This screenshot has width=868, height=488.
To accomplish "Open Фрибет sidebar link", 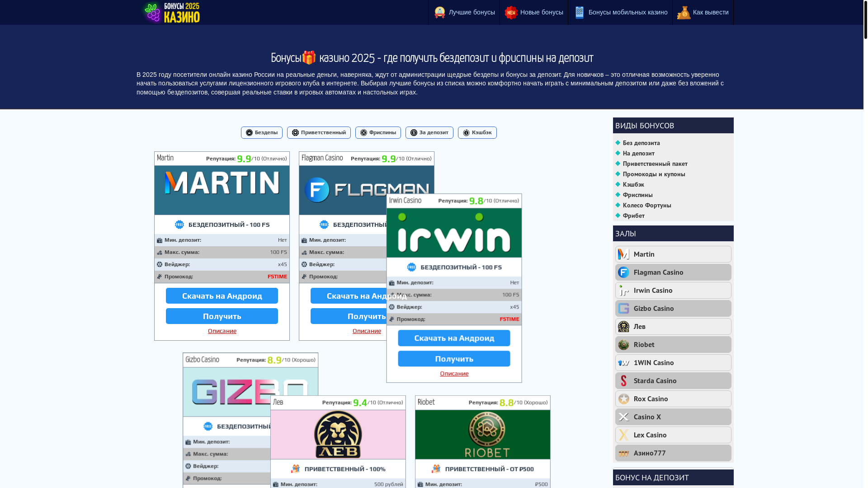I will click(633, 216).
